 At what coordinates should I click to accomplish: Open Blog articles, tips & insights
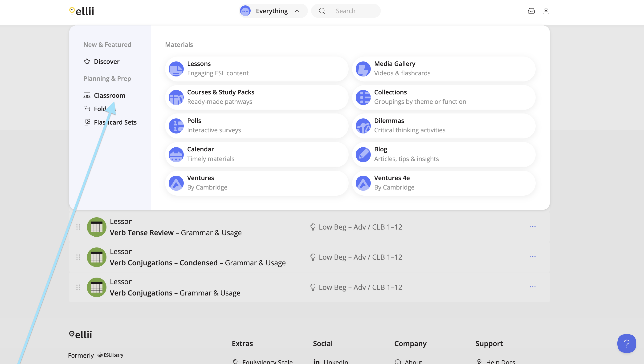(x=444, y=154)
